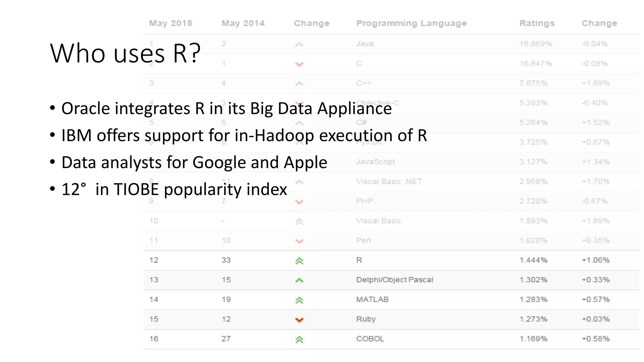Click the change '-6.40%' in the Objective-C row
644x362 pixels.
(x=595, y=103)
